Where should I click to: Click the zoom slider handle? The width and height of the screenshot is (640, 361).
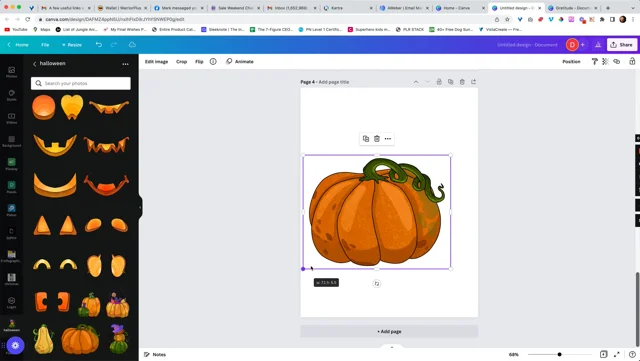(559, 354)
